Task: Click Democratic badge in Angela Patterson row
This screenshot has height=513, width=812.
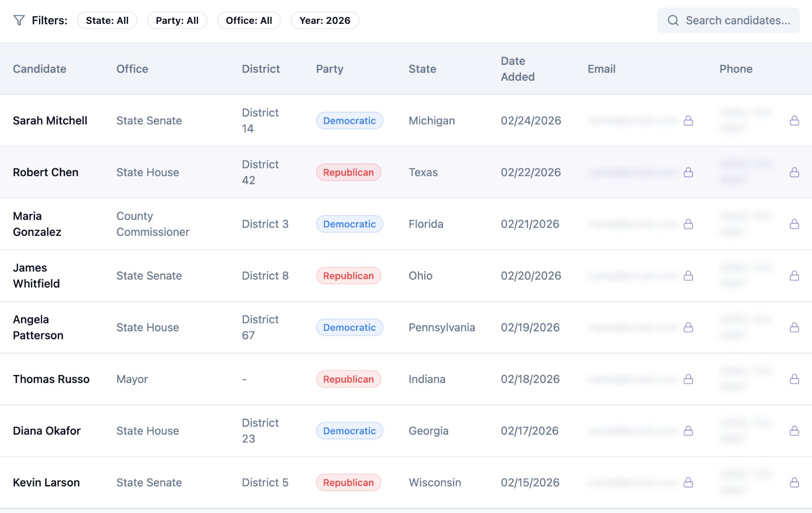Action: [x=350, y=328]
